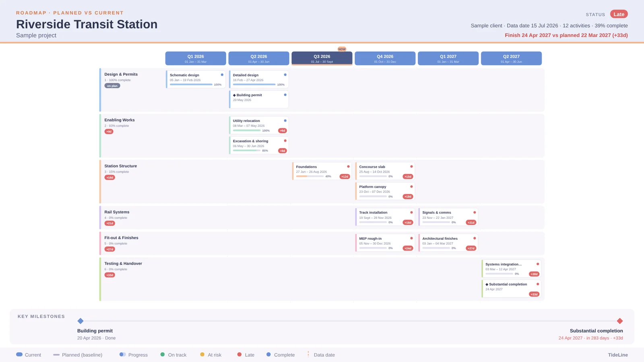The image size is (644, 362).
Task: Click the NOW marker above Q3 2026
Action: (342, 49)
